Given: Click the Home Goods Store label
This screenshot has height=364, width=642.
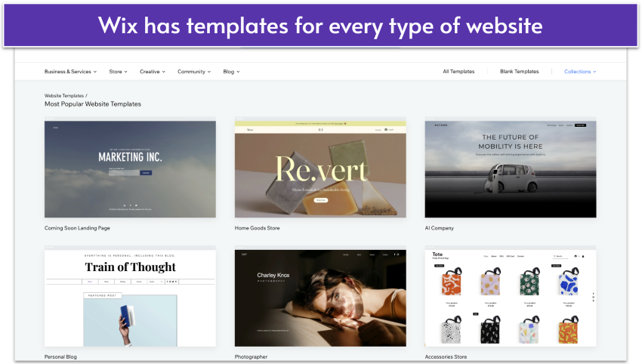Looking at the screenshot, I should (257, 228).
